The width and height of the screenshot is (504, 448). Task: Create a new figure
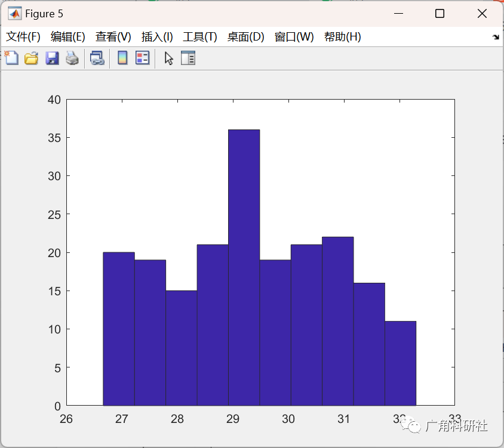11,58
